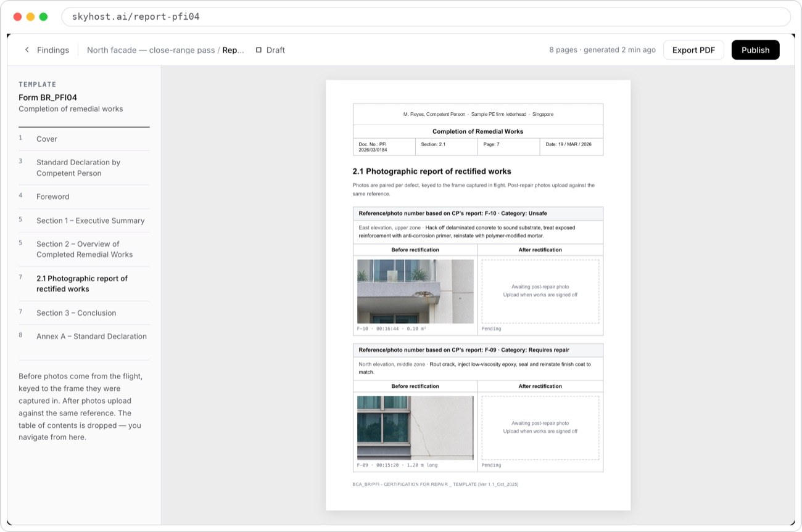802x532 pixels.
Task: Jump to Section 2 – Overview of Completed Remedial Works
Action: point(84,249)
